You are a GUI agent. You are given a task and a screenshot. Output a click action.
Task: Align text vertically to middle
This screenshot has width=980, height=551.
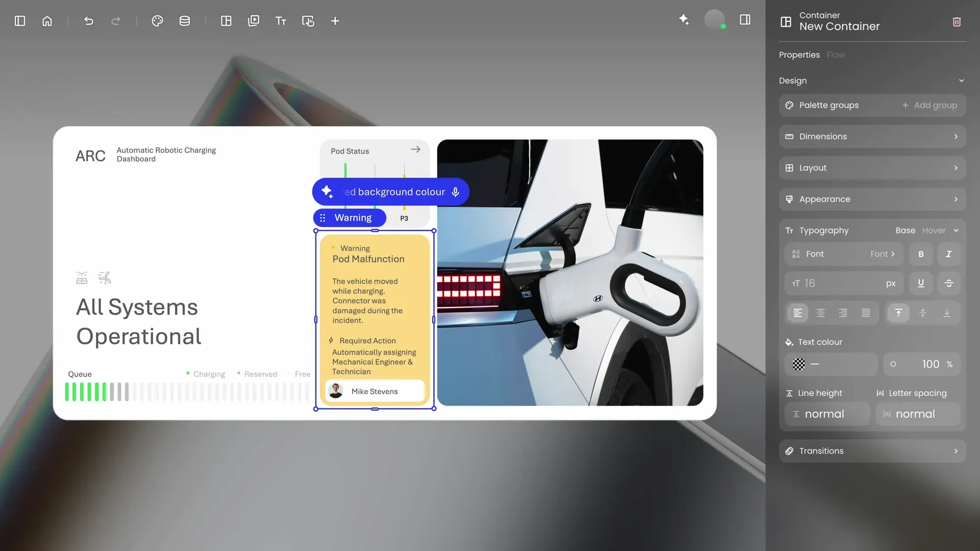point(923,313)
